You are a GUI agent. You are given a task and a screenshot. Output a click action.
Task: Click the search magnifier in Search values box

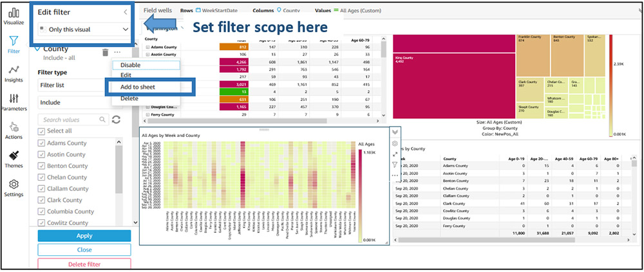pos(102,120)
